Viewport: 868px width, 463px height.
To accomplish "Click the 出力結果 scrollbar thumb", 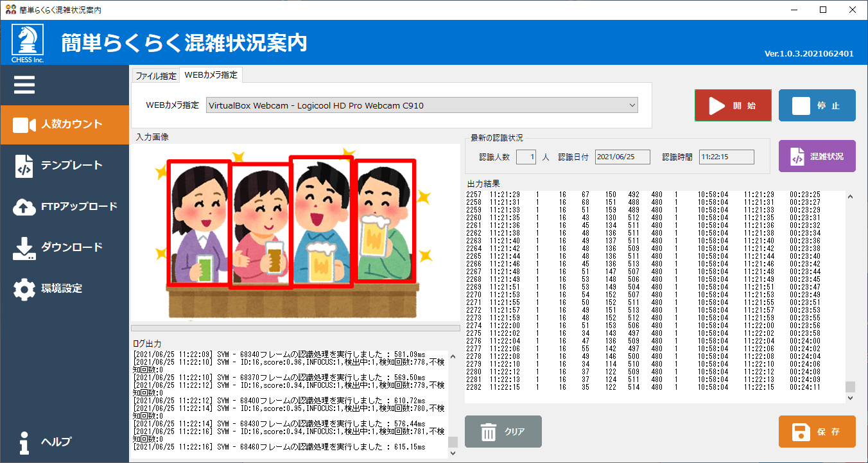I will pyautogui.click(x=851, y=387).
